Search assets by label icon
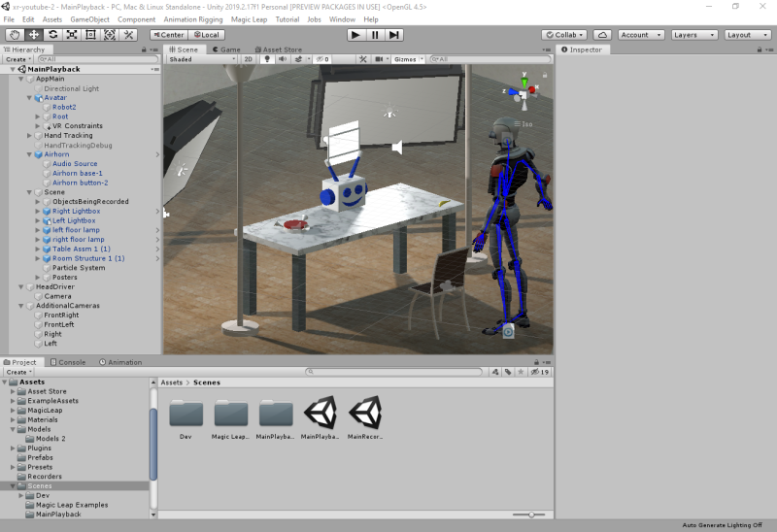 point(508,372)
